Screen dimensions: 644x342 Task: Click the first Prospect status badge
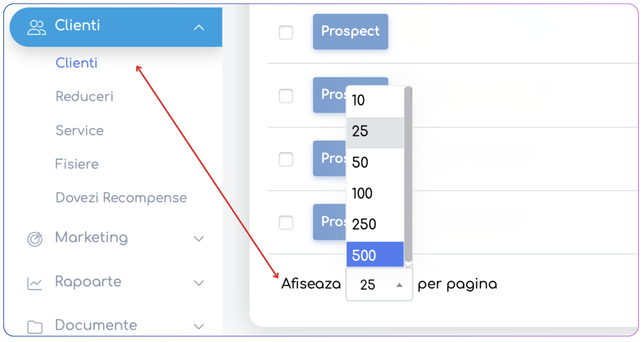point(350,32)
